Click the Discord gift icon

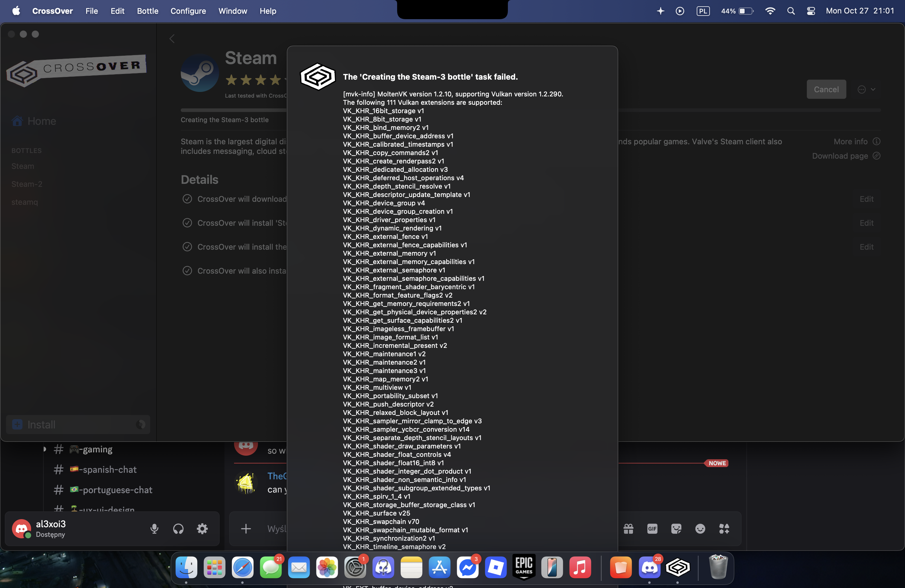pyautogui.click(x=628, y=529)
